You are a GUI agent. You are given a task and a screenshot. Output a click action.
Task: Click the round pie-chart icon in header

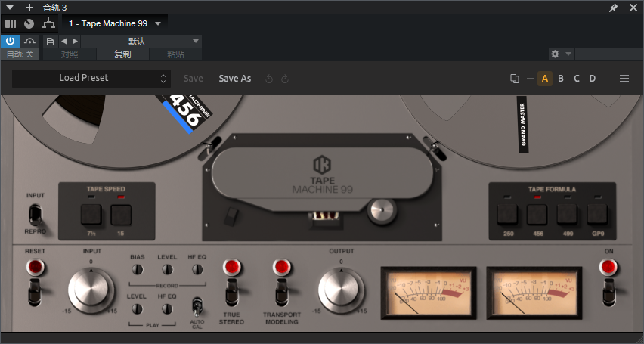(x=29, y=24)
